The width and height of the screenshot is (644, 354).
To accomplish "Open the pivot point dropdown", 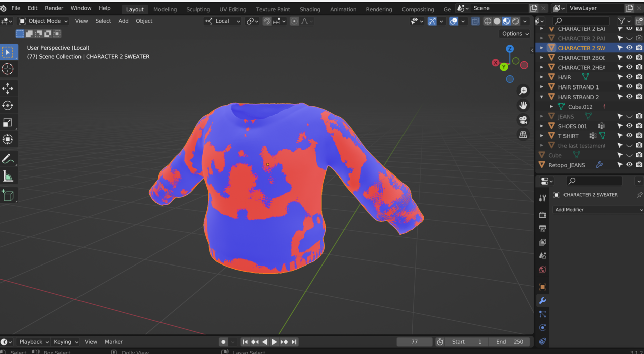I will point(252,21).
